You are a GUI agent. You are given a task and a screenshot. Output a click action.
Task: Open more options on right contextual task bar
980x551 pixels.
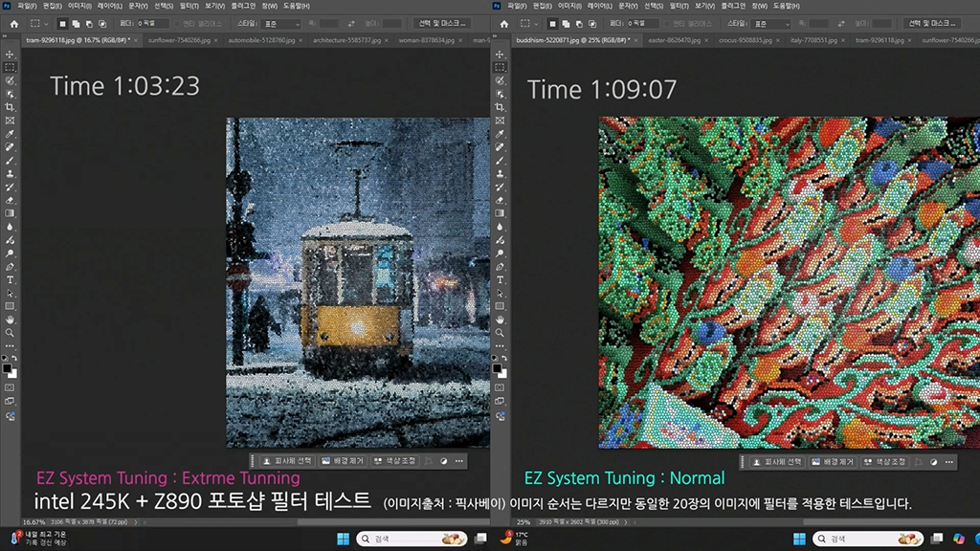tap(949, 462)
